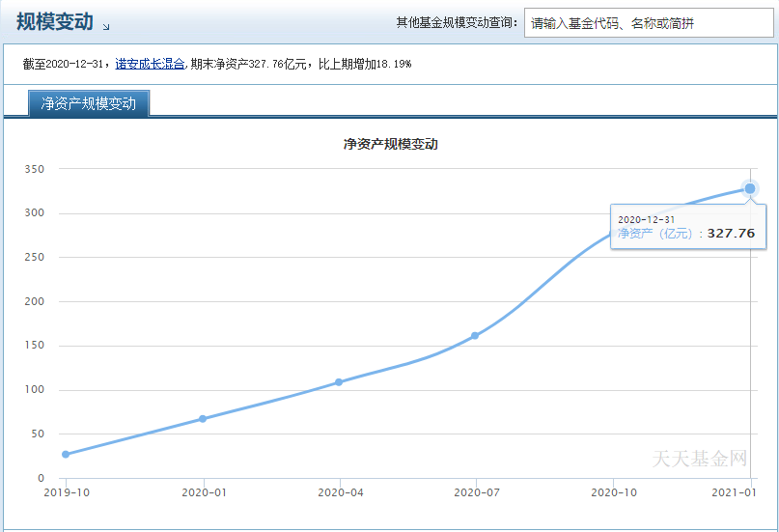This screenshot has width=779, height=532.
Task: Click the data point near 2020-07
Action: coord(475,336)
